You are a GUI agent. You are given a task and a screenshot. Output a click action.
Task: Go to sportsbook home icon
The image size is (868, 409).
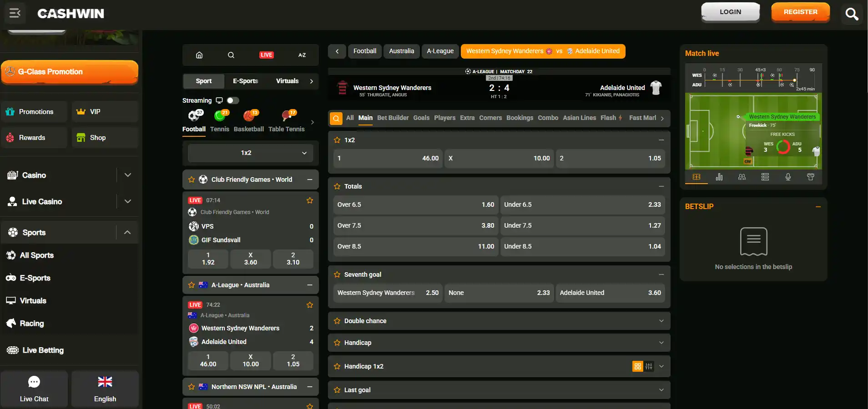pos(199,55)
